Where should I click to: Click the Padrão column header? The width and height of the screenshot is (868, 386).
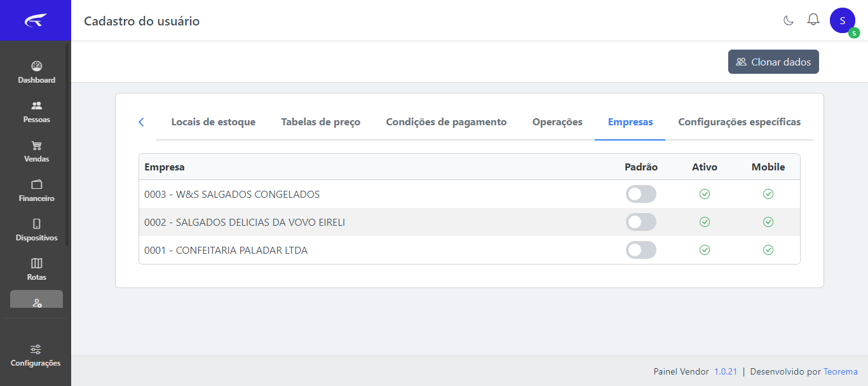click(641, 167)
